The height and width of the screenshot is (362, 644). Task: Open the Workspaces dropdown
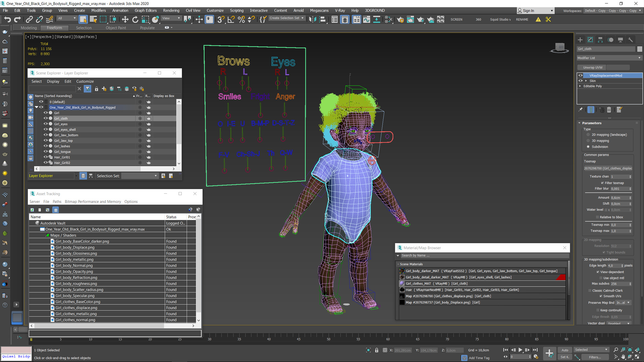[x=613, y=11]
